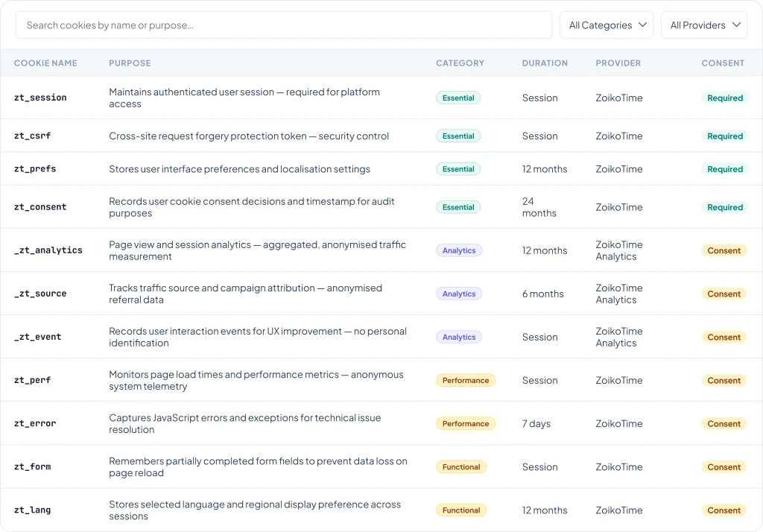
Task: Select the _zt_event cookie name
Action: [38, 338]
